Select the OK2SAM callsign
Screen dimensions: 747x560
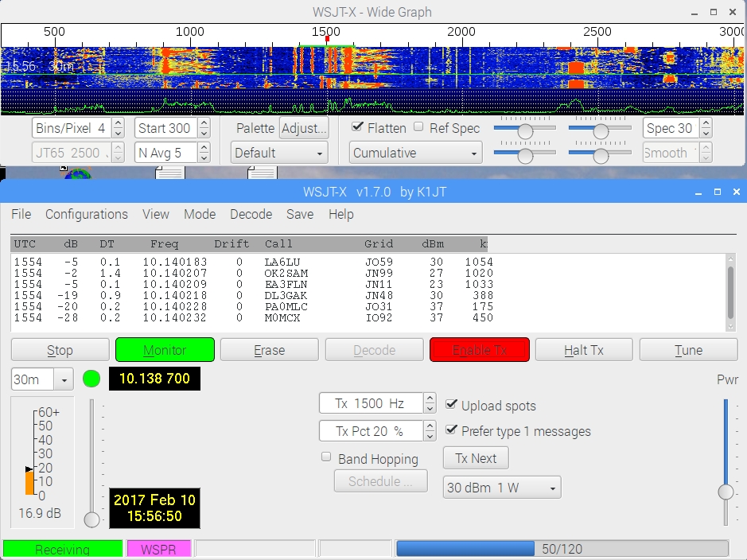pos(286,274)
